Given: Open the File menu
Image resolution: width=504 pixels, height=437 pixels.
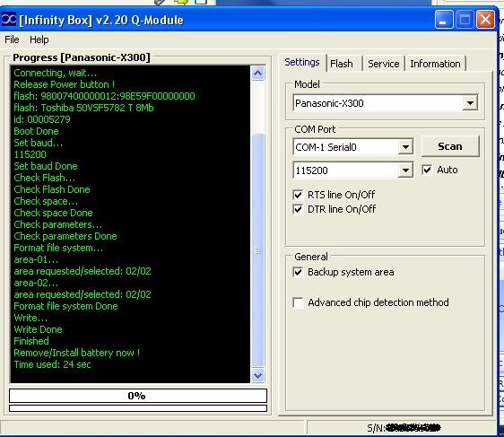Looking at the screenshot, I should click(12, 39).
